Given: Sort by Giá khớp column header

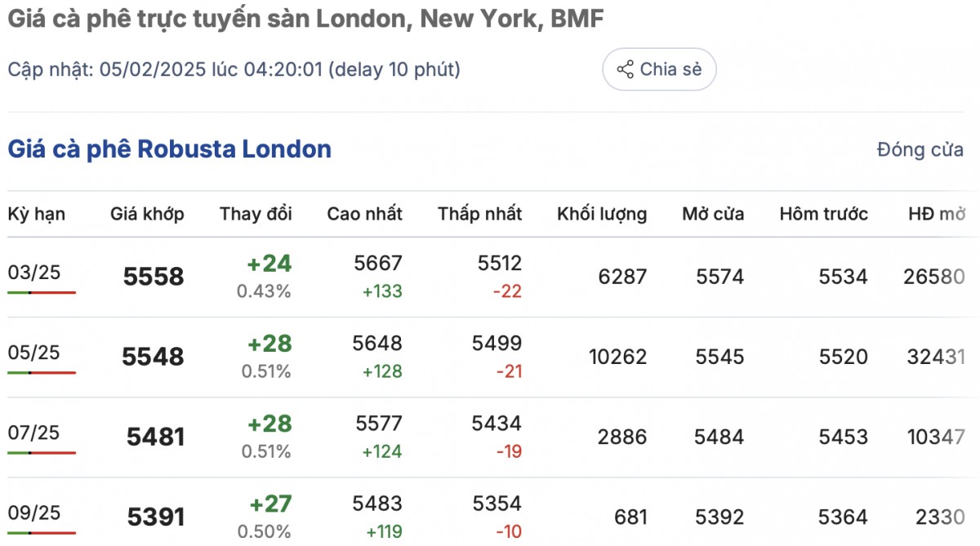Looking at the screenshot, I should point(147,214).
